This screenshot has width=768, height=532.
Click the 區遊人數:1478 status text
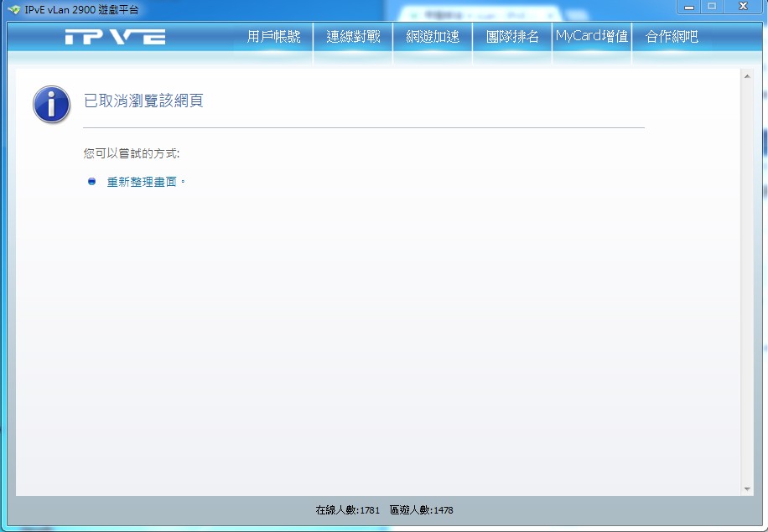421,510
